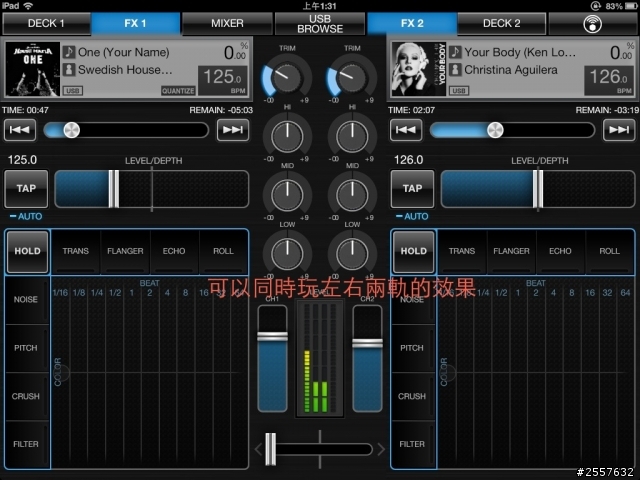Click deck 2 track position slider knob
The width and height of the screenshot is (640, 480).
495,130
